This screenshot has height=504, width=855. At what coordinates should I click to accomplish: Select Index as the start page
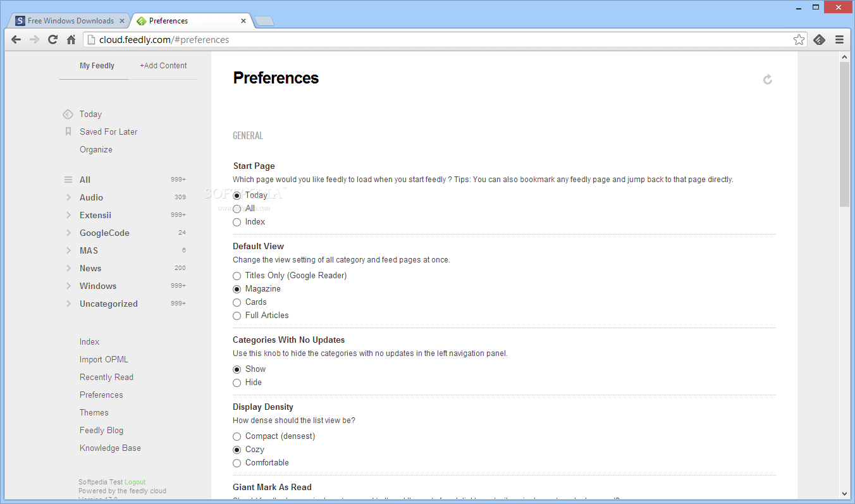(x=237, y=222)
